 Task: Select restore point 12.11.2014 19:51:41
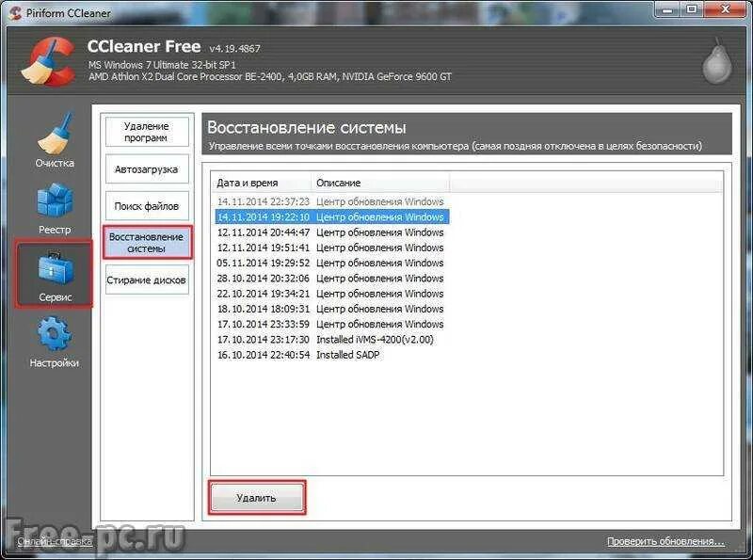point(332,248)
